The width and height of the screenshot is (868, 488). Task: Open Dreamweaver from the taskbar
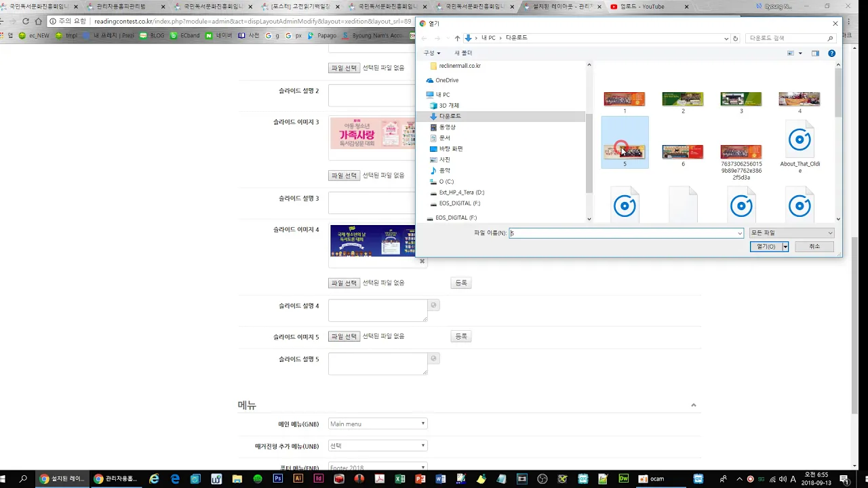coord(623,479)
